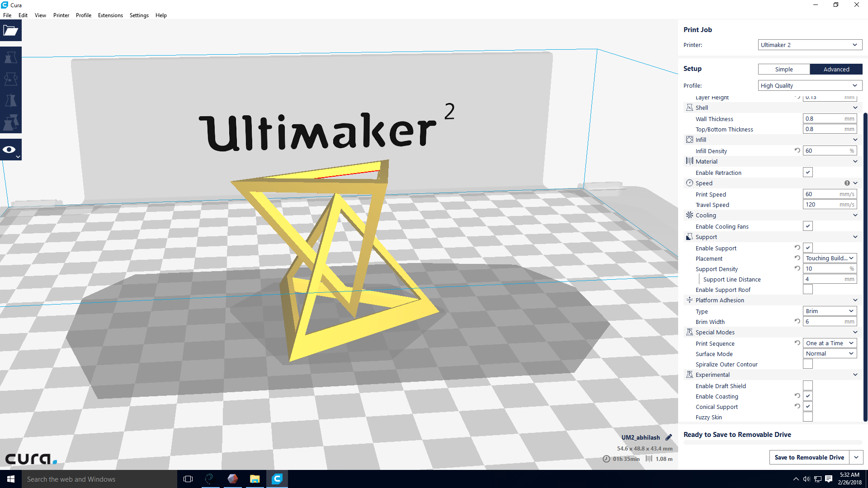The image size is (868, 488).
Task: Check the Spiralize Outer Contour checkbox
Action: [x=808, y=364]
